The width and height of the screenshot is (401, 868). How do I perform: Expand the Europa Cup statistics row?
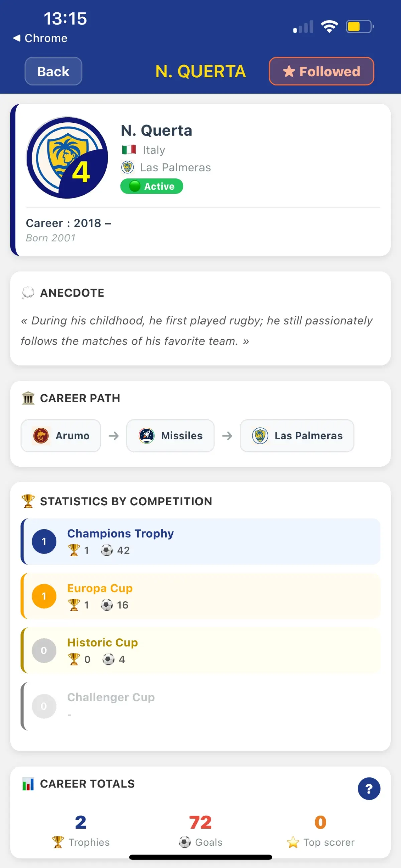200,596
